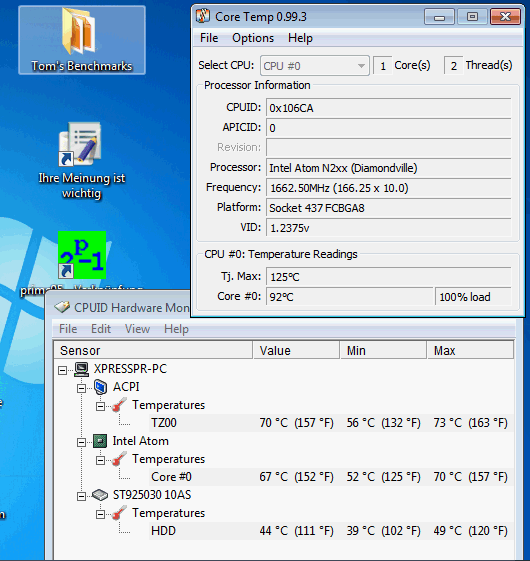Open Core Temp Help menu
Viewport: 530px width, 561px height.
point(300,38)
